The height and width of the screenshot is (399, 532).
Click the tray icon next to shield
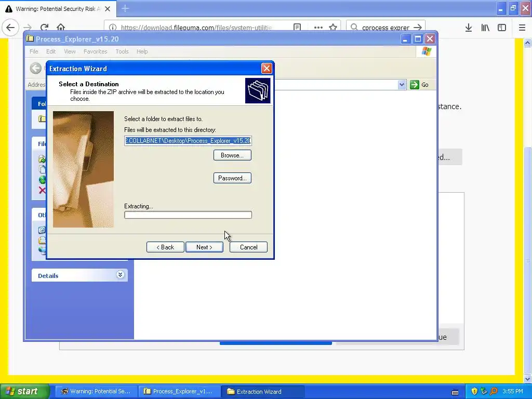(484, 392)
